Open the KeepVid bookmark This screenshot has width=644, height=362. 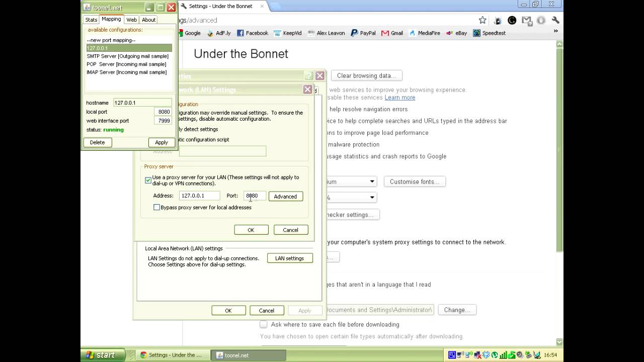click(x=287, y=33)
